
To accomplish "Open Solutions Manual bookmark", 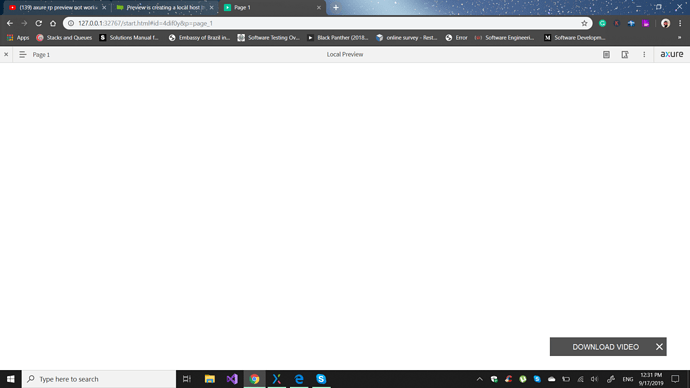I will [x=128, y=38].
